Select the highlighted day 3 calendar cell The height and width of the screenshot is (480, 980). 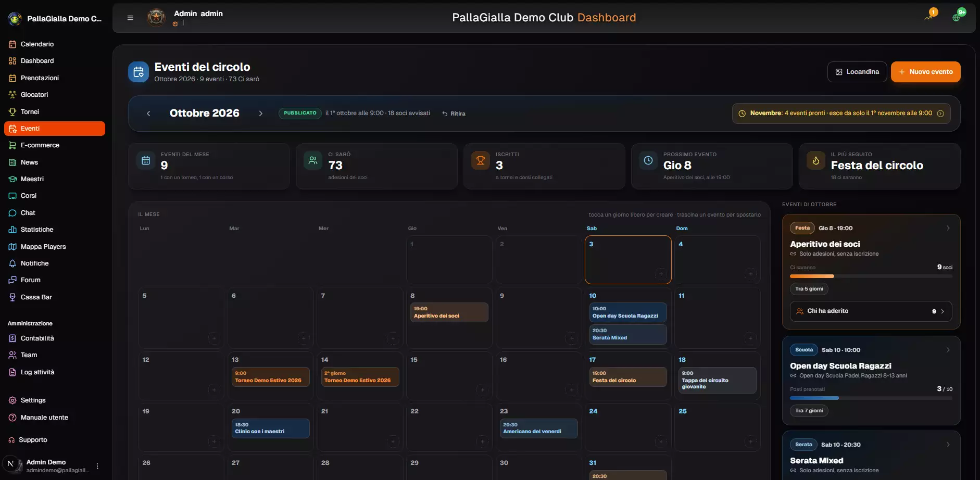(x=628, y=259)
